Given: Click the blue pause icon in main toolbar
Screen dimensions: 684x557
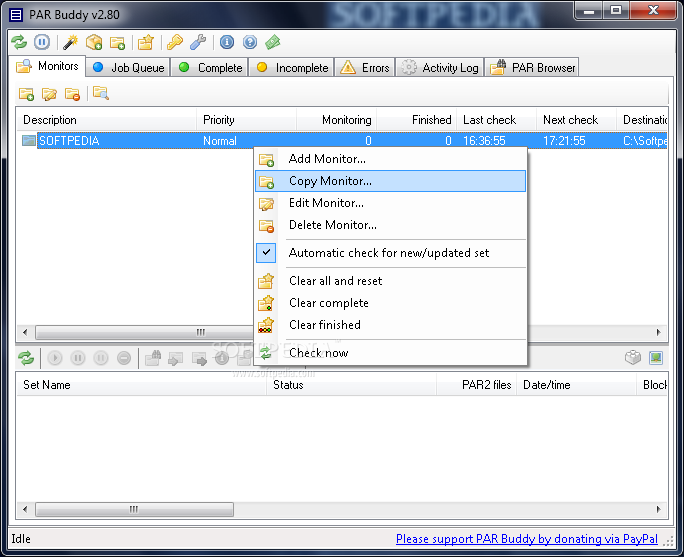Looking at the screenshot, I should (42, 42).
